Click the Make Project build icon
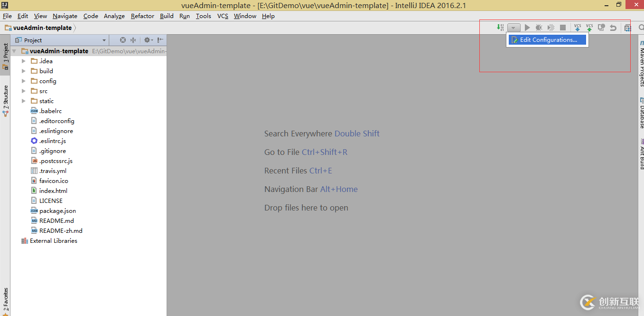The width and height of the screenshot is (644, 316). [x=500, y=28]
